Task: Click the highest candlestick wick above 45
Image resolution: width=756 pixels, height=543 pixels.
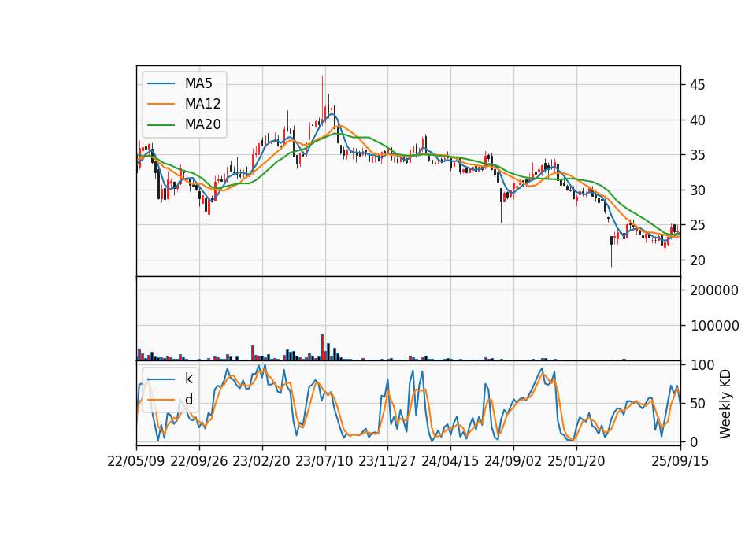Action: coord(323,96)
